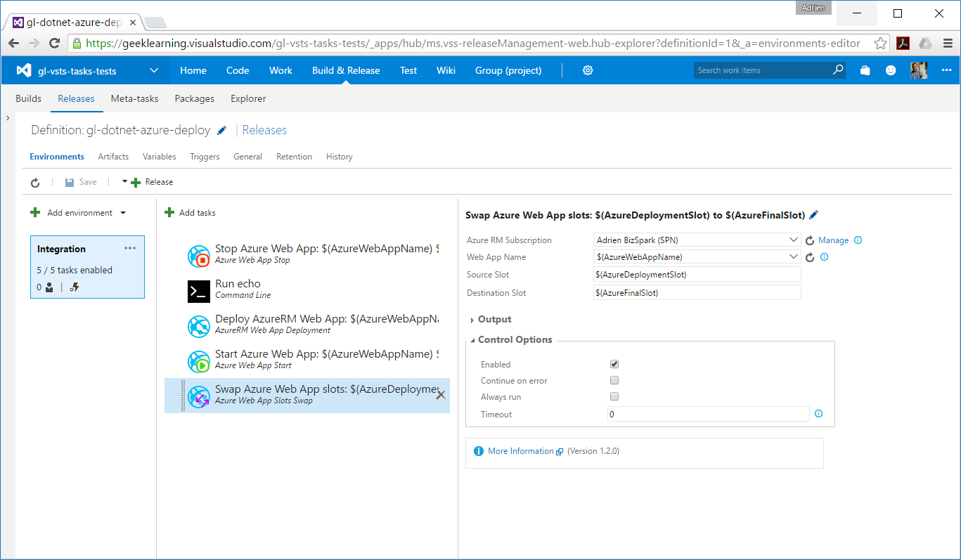
Task: Click the Source Slot input field
Action: [697, 275]
